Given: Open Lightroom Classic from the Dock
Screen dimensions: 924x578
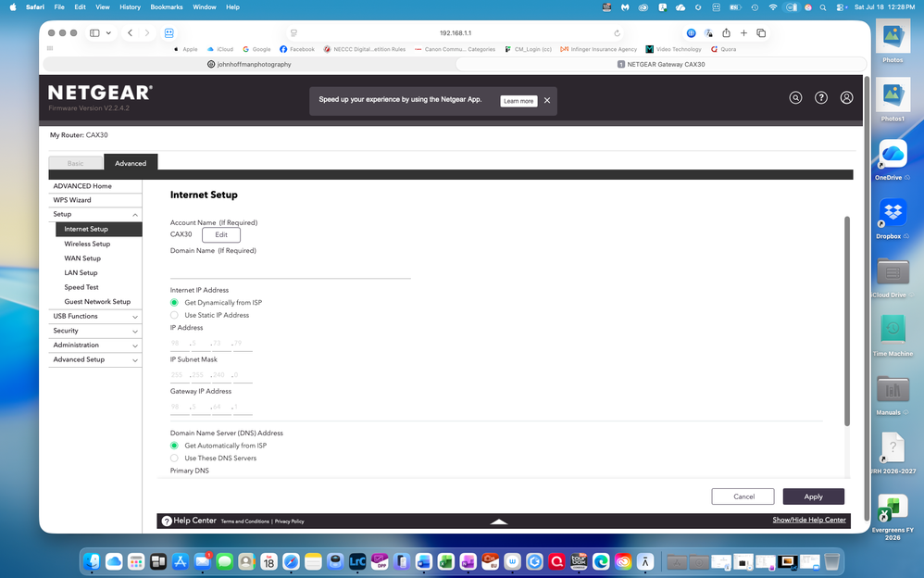Looking at the screenshot, I should coord(357,561).
